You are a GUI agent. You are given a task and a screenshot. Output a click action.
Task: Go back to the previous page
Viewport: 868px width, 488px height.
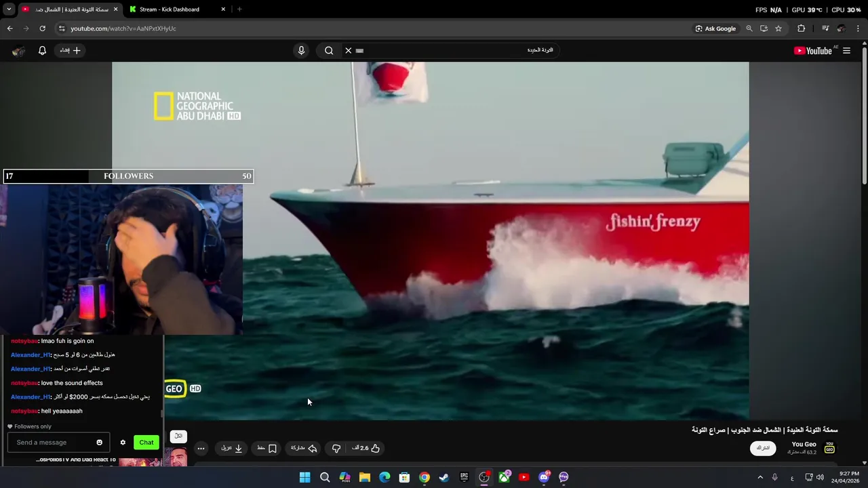pyautogui.click(x=9, y=28)
